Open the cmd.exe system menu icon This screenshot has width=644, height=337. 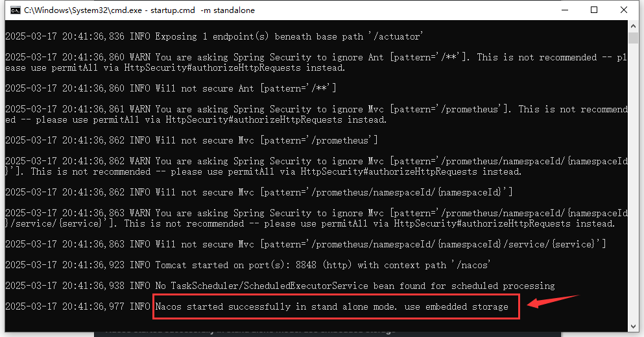pyautogui.click(x=16, y=10)
